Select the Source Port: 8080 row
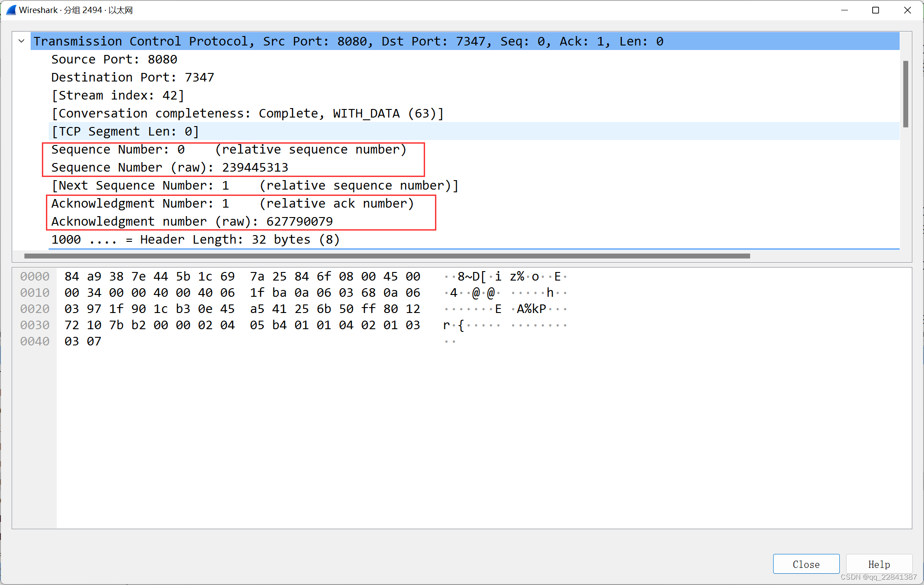Screen dimensions: 924x585 (474, 59)
